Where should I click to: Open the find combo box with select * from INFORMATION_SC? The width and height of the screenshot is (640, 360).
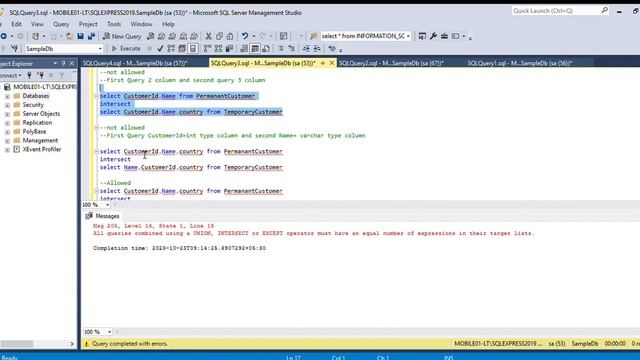[x=366, y=36]
